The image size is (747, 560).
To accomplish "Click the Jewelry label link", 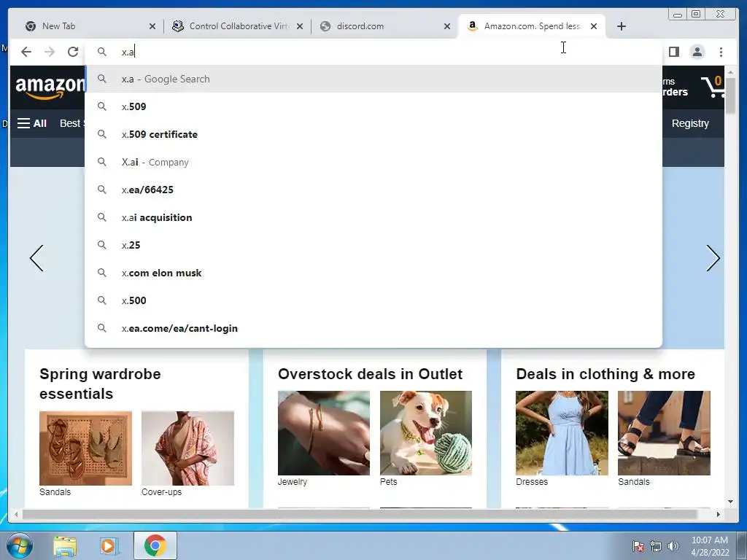I will coord(293,481).
